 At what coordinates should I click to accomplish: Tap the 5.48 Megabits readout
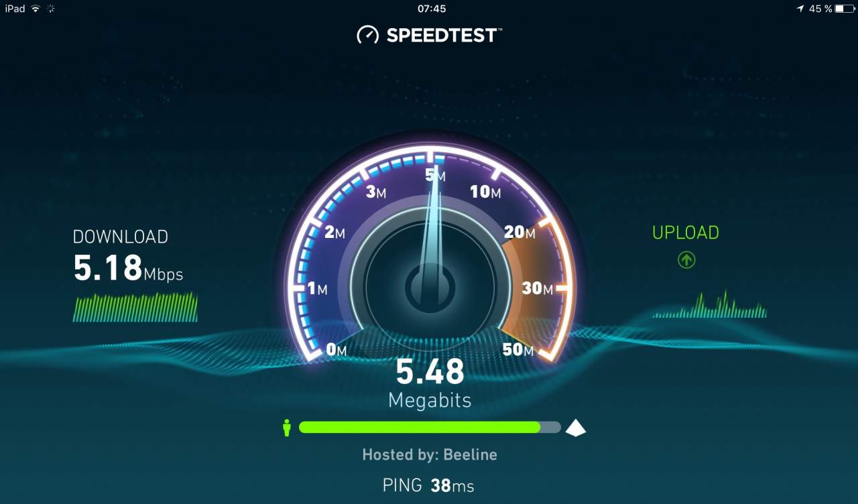[x=430, y=383]
